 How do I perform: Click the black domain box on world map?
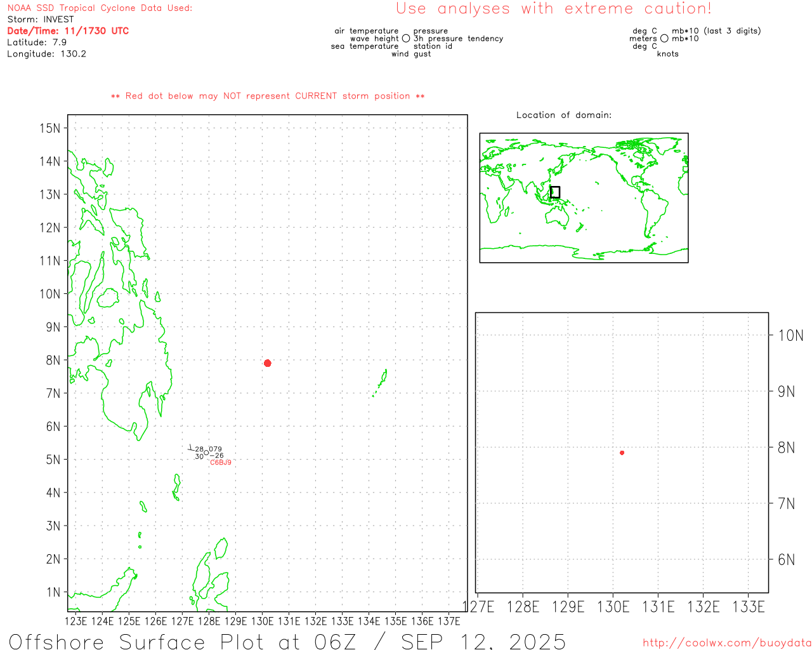point(555,192)
